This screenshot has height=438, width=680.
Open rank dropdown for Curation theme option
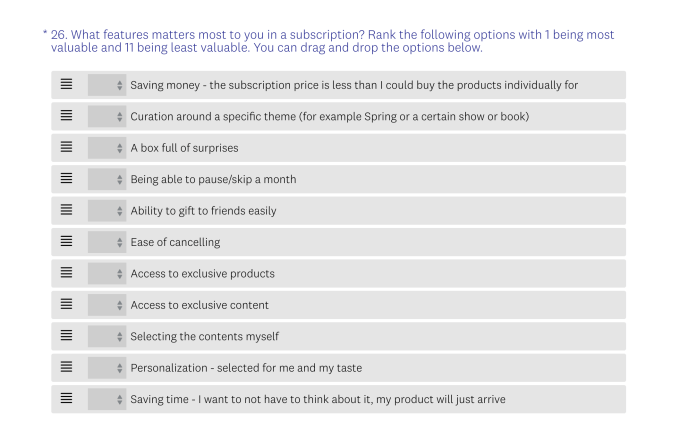pyautogui.click(x=107, y=116)
